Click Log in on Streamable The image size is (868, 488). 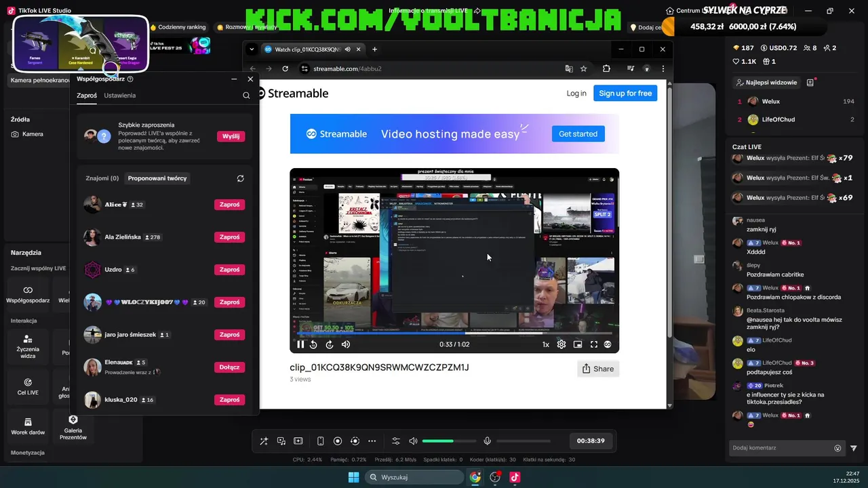pos(576,94)
